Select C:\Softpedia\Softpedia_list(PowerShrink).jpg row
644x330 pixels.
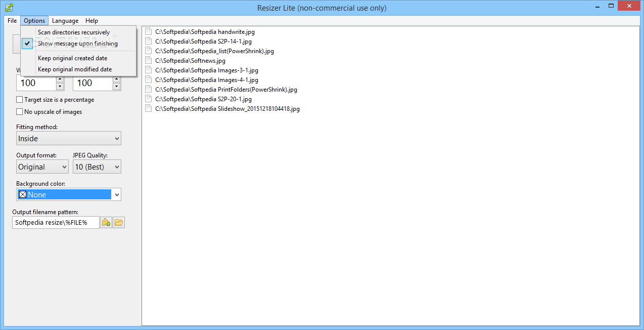click(214, 51)
